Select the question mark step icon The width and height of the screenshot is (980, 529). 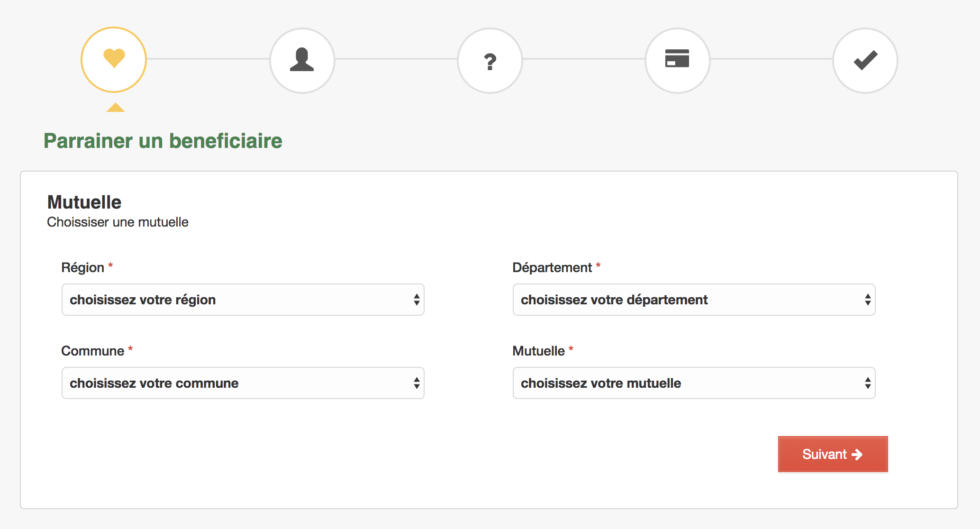[x=490, y=61]
